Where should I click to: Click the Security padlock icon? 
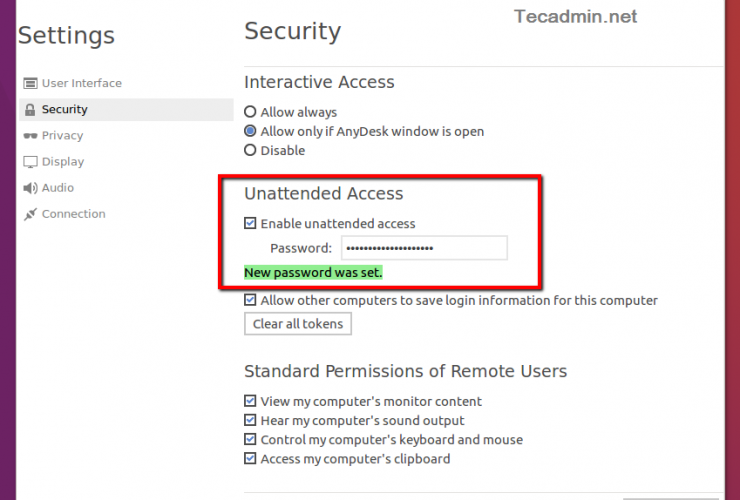pyautogui.click(x=31, y=110)
